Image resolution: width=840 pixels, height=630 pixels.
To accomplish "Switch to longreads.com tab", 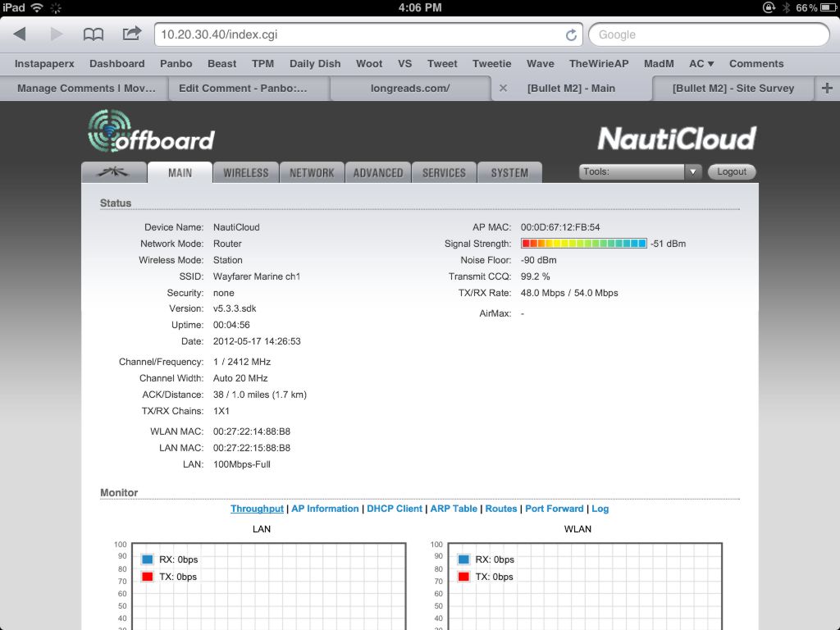I will (410, 88).
